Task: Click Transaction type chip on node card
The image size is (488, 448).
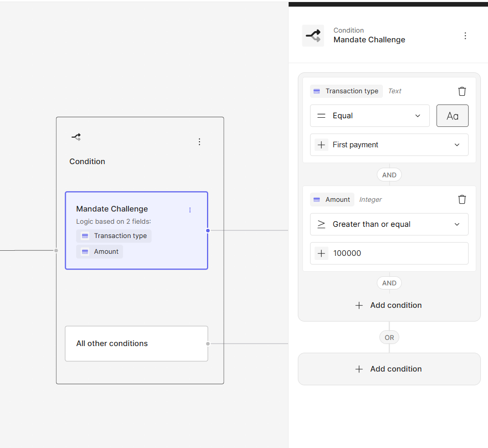Action: [x=114, y=236]
